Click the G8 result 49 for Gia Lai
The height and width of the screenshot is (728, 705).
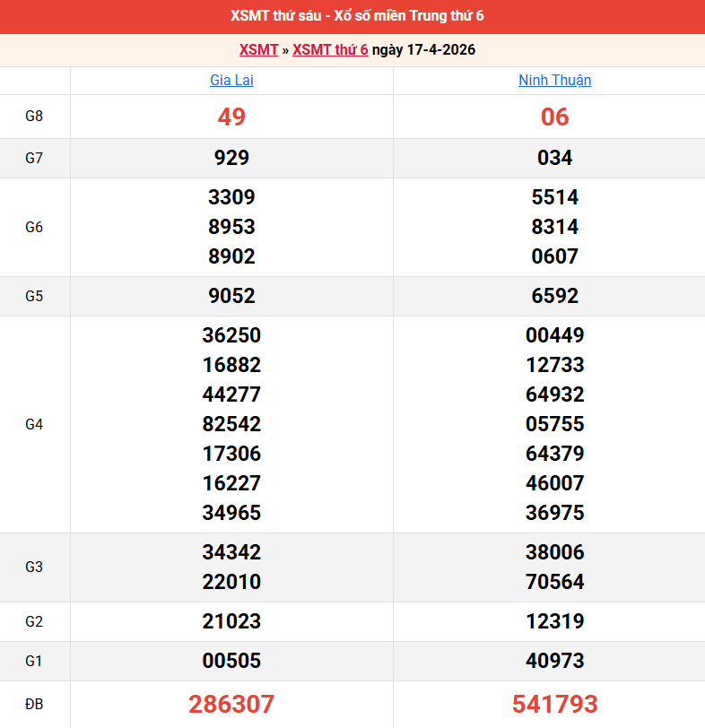point(231,117)
